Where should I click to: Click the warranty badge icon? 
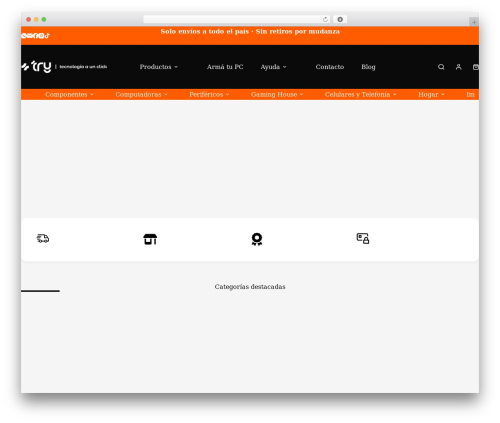(x=257, y=239)
